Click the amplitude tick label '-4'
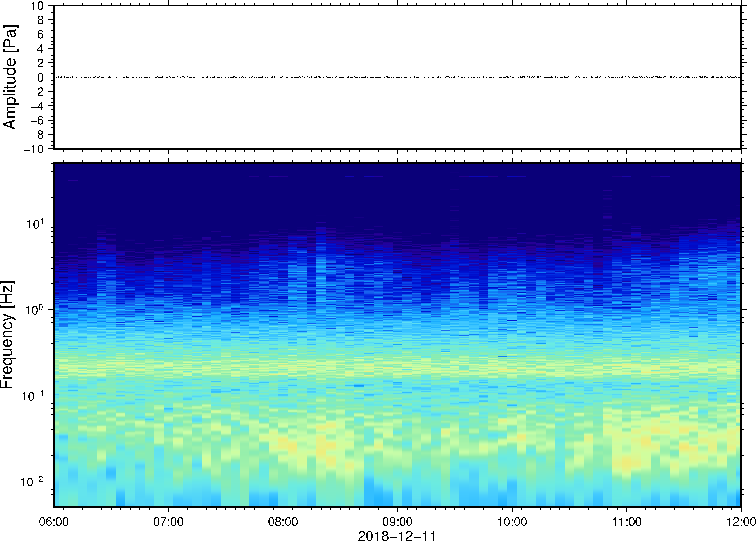This screenshot has width=756, height=541. [x=37, y=106]
